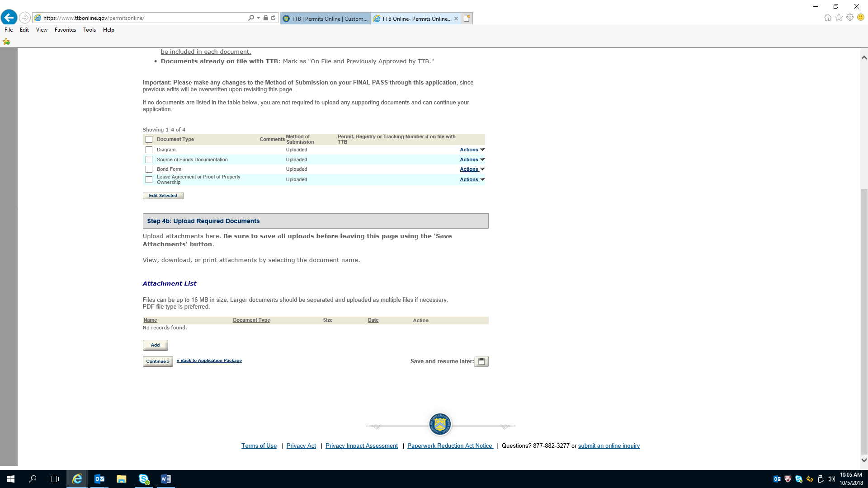Image resolution: width=868 pixels, height=488 pixels.
Task: Open Outlook from the taskbar
Action: coord(99,479)
